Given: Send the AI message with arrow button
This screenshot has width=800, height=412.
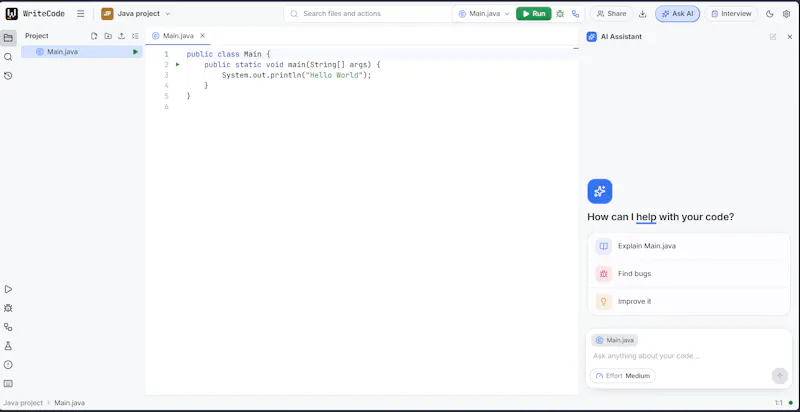Looking at the screenshot, I should [779, 376].
